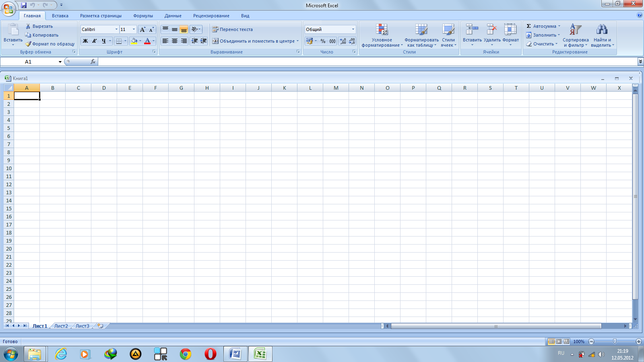644x362 pixels.
Task: Click Merge and Center (Объединить и поместить в центре)
Action: (253, 41)
